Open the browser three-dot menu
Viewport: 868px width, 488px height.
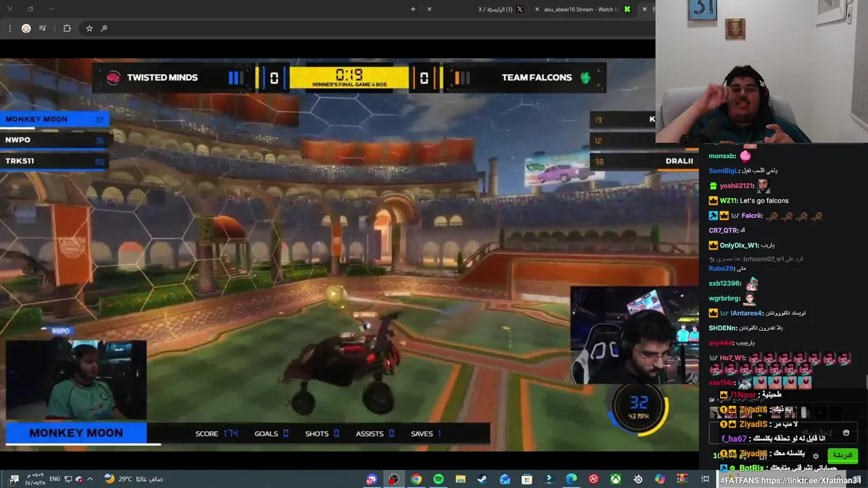coord(9,28)
